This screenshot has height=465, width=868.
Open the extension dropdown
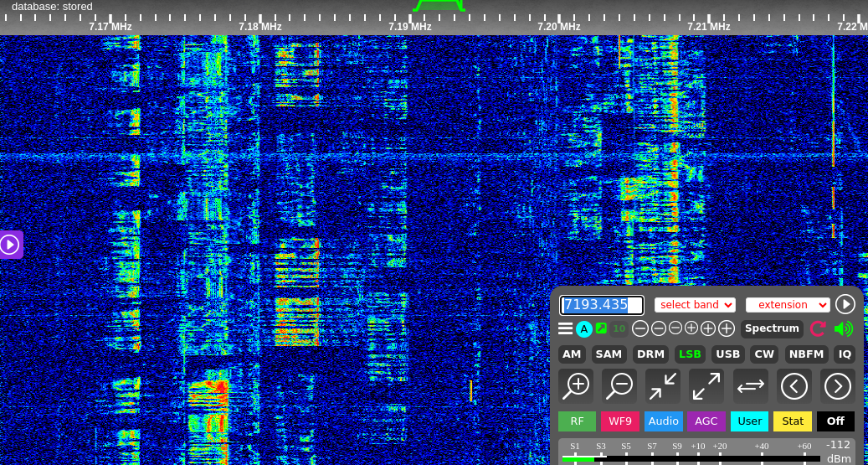(x=788, y=305)
